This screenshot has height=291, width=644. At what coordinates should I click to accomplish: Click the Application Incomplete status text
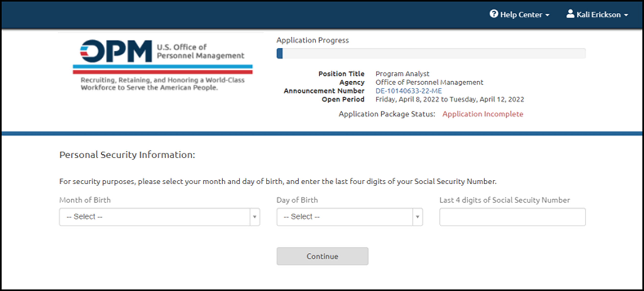[483, 114]
